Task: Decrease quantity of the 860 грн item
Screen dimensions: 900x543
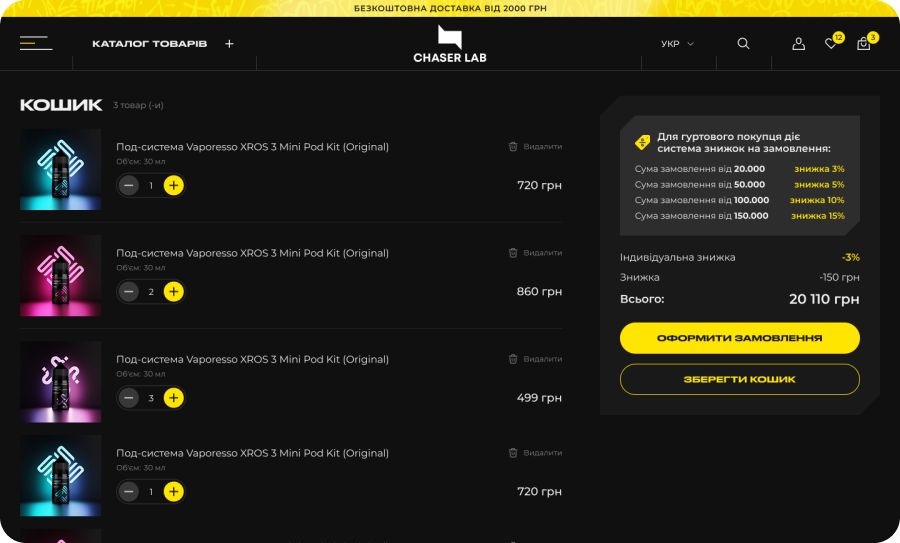Action: (129, 292)
